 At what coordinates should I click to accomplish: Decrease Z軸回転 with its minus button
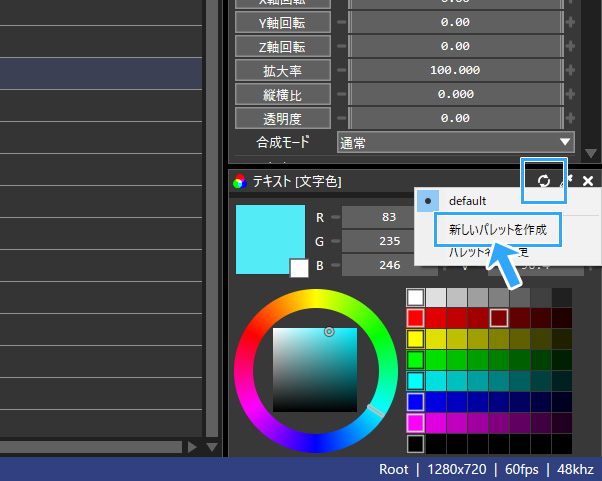pos(341,46)
